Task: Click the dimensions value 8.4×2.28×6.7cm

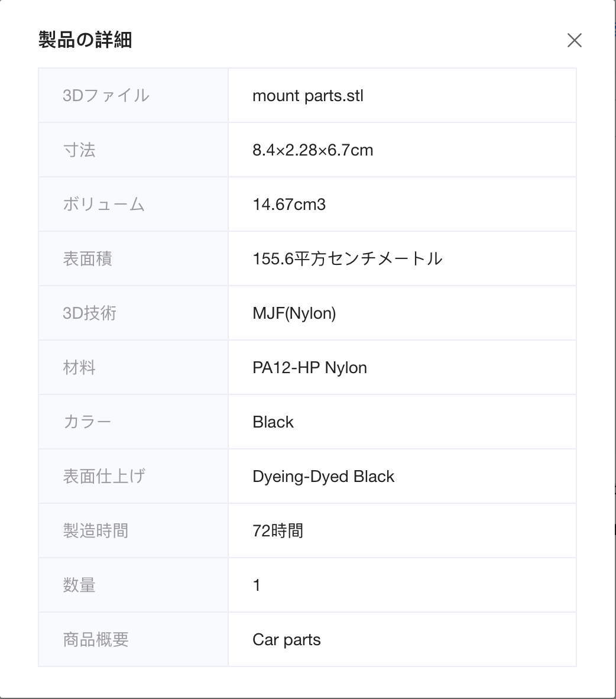Action: 313,150
